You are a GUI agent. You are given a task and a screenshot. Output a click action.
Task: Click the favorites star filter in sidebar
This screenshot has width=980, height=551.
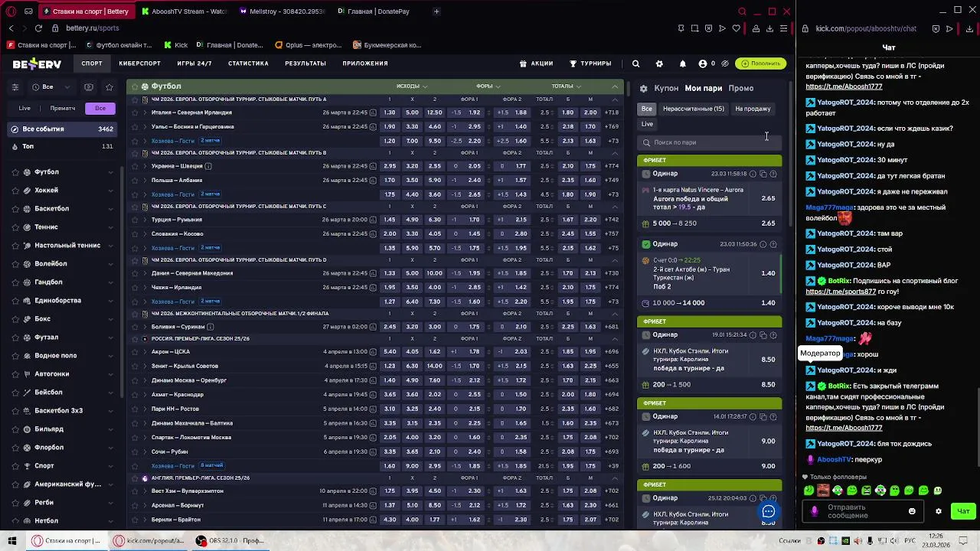(109, 87)
